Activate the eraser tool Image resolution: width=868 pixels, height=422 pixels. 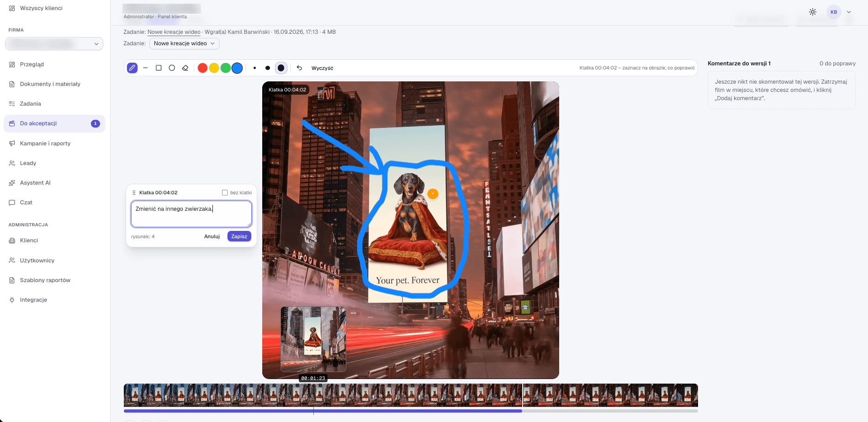185,68
